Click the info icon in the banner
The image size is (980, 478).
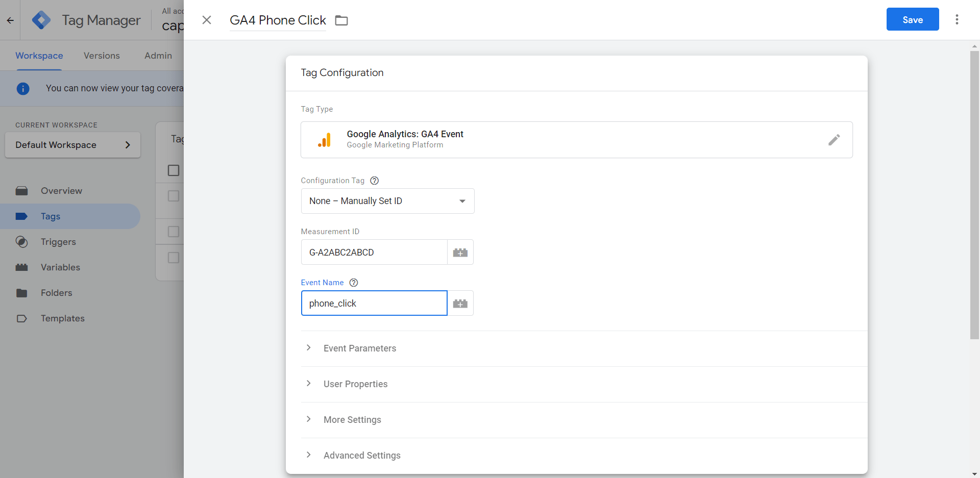point(23,88)
